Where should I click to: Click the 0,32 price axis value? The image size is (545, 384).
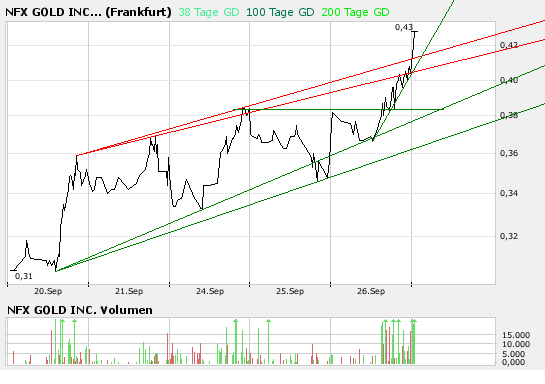[509, 236]
